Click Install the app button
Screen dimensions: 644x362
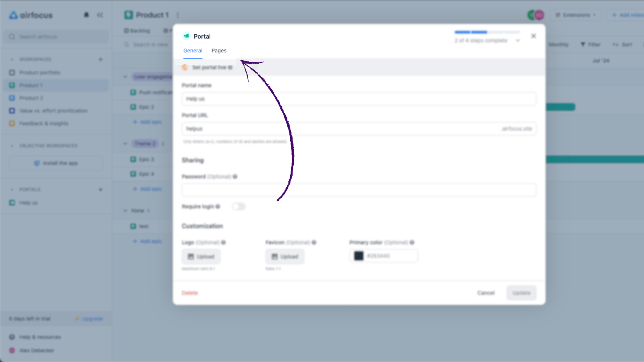(56, 163)
